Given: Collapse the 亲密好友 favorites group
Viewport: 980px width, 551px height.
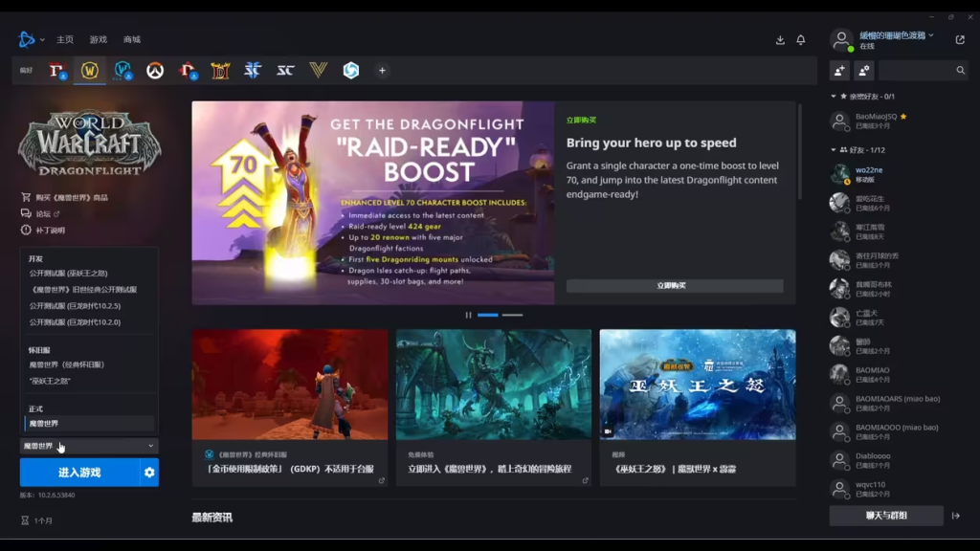Looking at the screenshot, I should [x=834, y=97].
